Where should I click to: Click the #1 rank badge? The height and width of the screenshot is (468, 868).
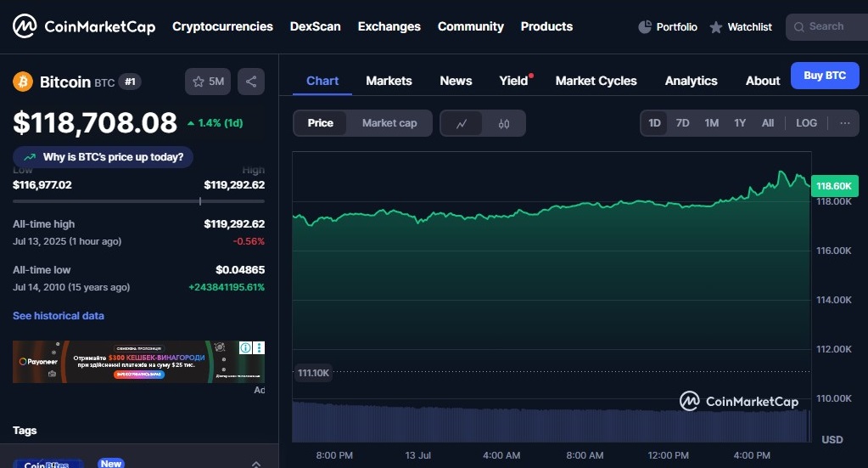coord(130,82)
